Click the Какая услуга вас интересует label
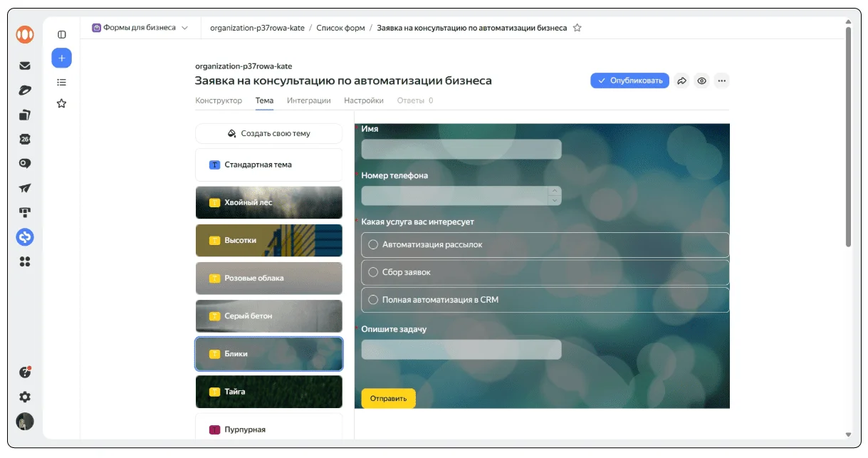Screen dimensions: 868x458 click(418, 222)
